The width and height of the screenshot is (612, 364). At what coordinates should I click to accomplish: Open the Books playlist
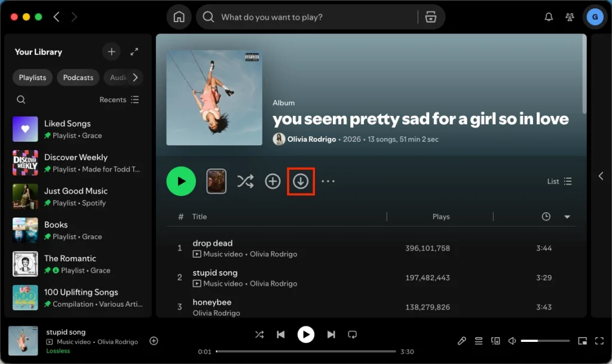78,230
